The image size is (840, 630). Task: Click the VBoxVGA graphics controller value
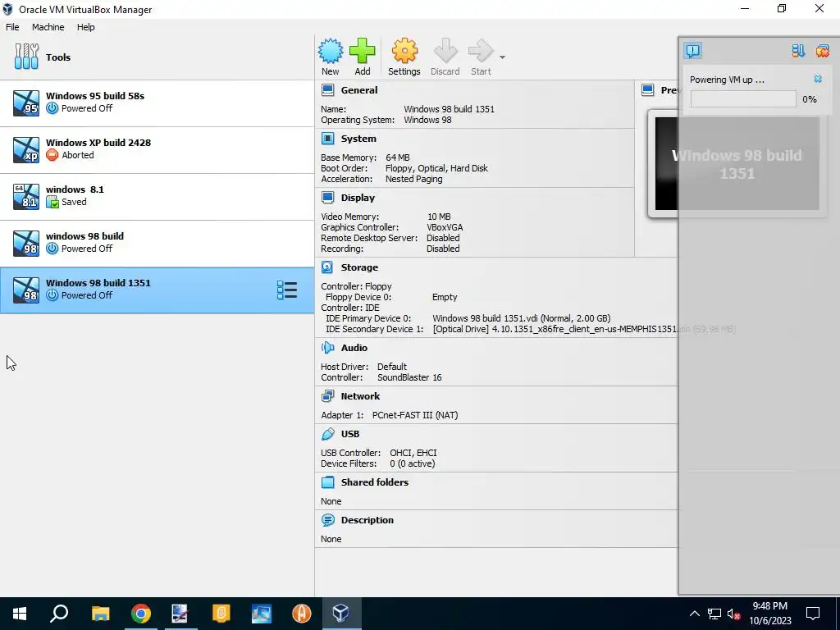point(445,227)
